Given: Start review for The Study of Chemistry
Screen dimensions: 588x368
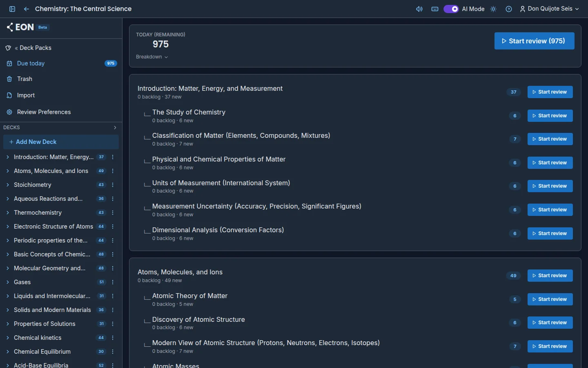Looking at the screenshot, I should pos(550,116).
